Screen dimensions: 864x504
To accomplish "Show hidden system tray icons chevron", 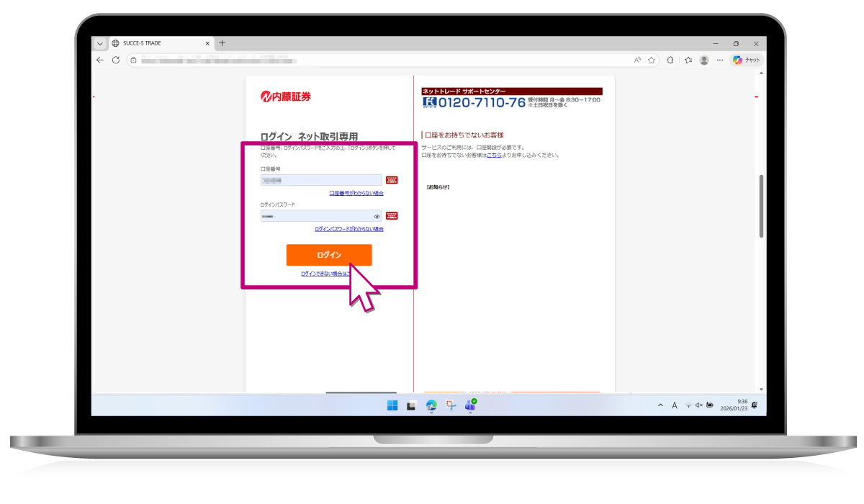I will tap(660, 405).
